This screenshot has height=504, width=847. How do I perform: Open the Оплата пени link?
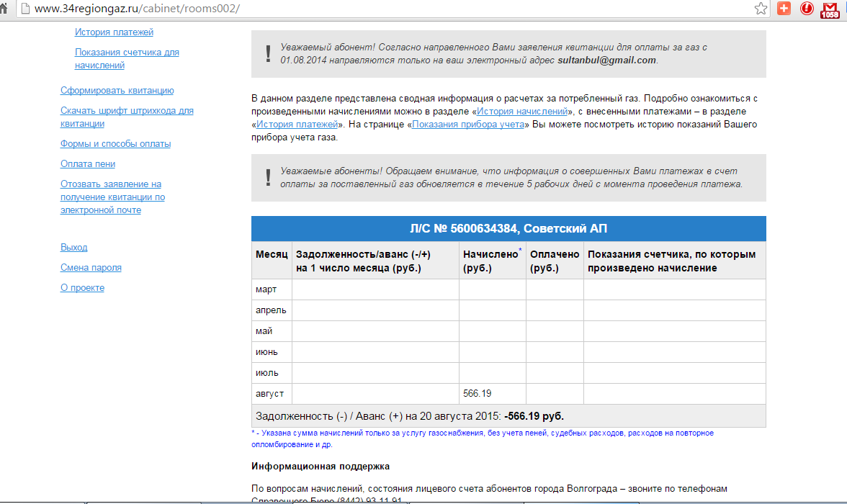pyautogui.click(x=88, y=163)
